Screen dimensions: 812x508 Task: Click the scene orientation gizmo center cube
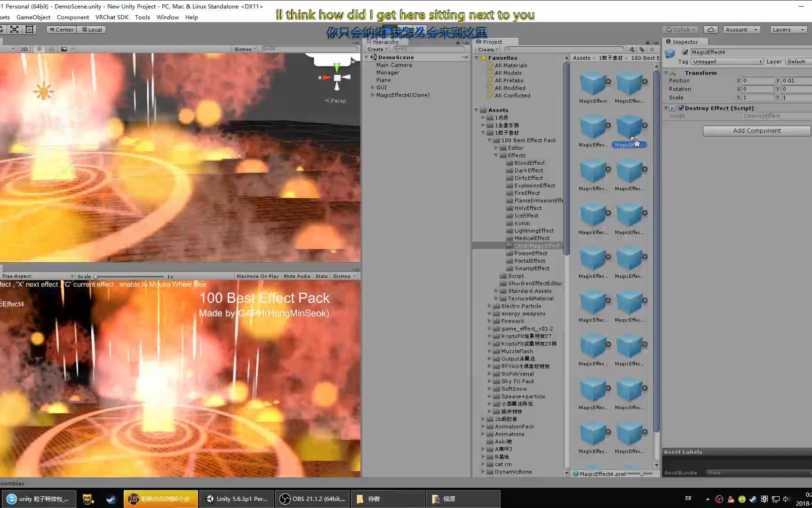337,78
